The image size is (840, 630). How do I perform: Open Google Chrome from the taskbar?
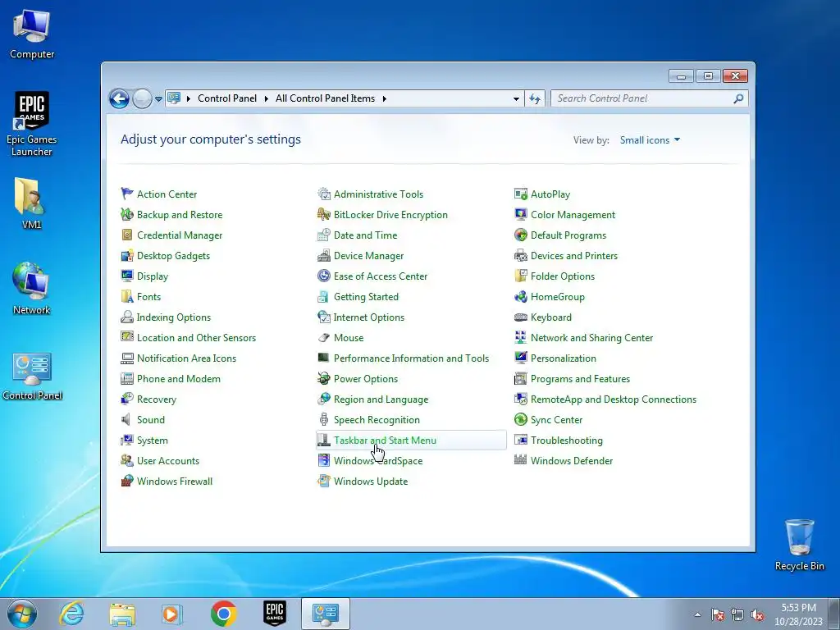click(x=223, y=614)
